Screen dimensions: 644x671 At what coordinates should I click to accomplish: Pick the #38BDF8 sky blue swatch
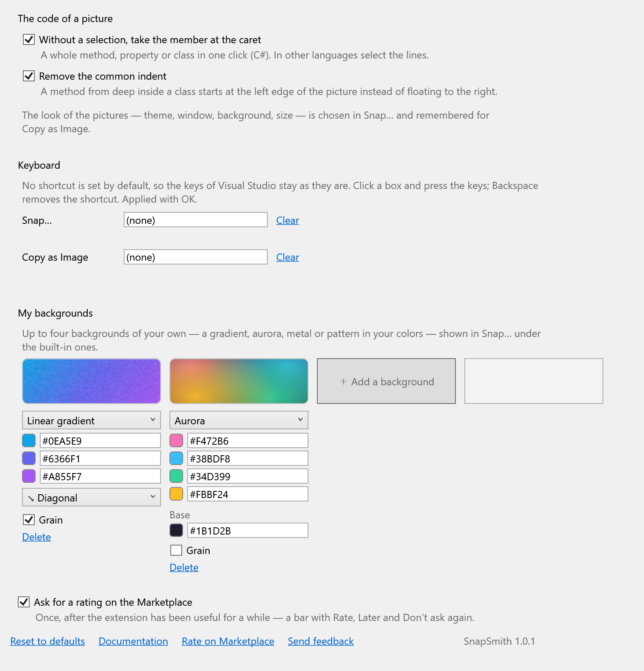[x=176, y=458]
